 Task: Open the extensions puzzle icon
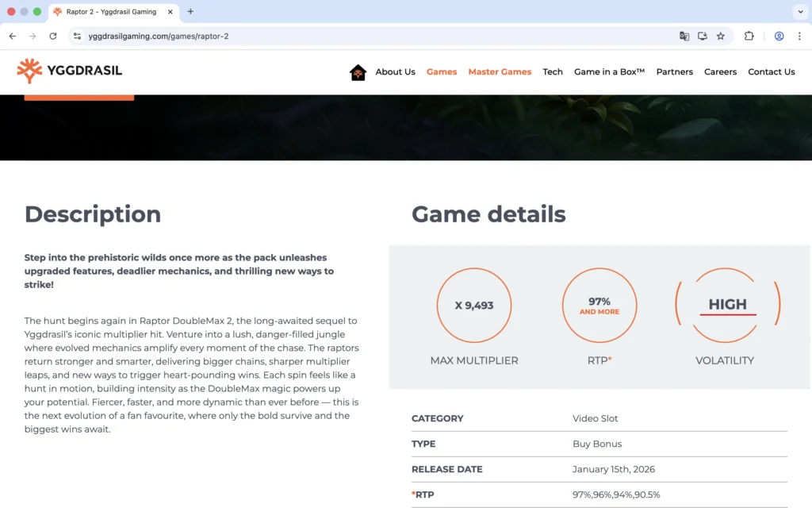click(749, 37)
